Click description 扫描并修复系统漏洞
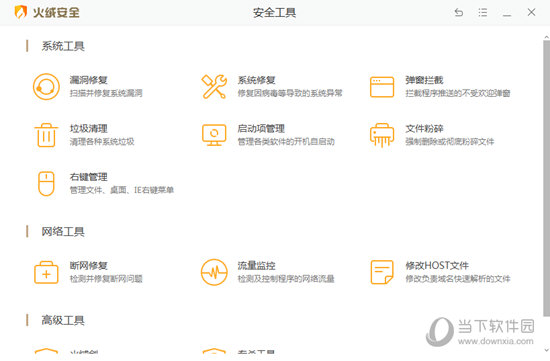The width and height of the screenshot is (550, 361). (106, 93)
